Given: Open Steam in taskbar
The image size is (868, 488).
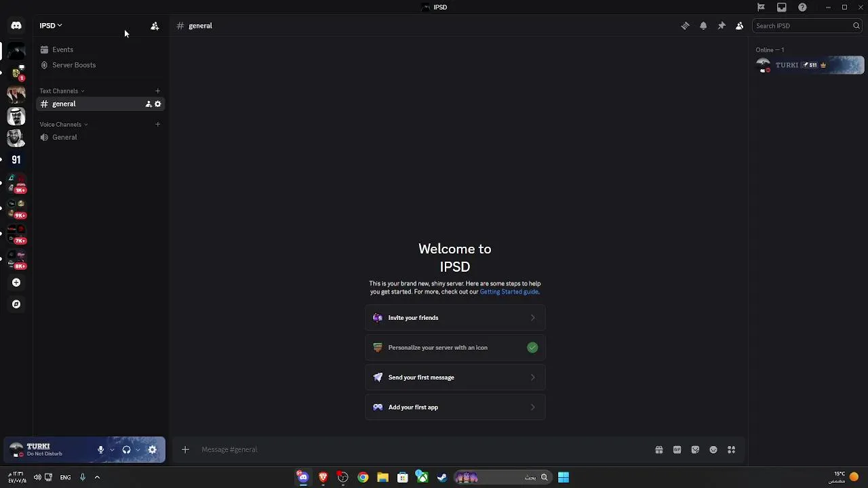Looking at the screenshot, I should click(x=442, y=478).
